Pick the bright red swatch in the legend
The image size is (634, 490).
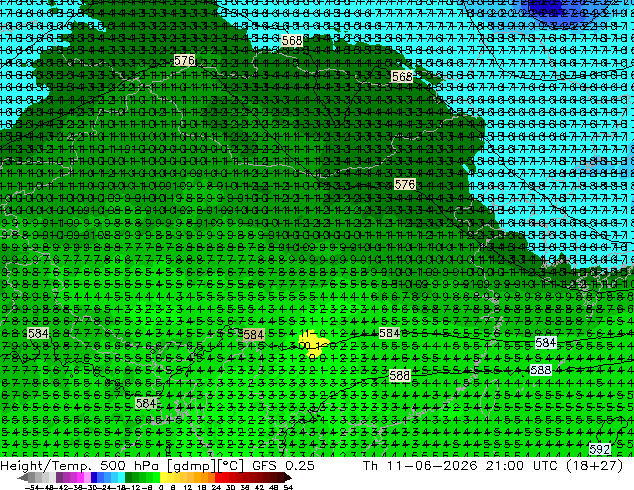pyautogui.click(x=218, y=477)
